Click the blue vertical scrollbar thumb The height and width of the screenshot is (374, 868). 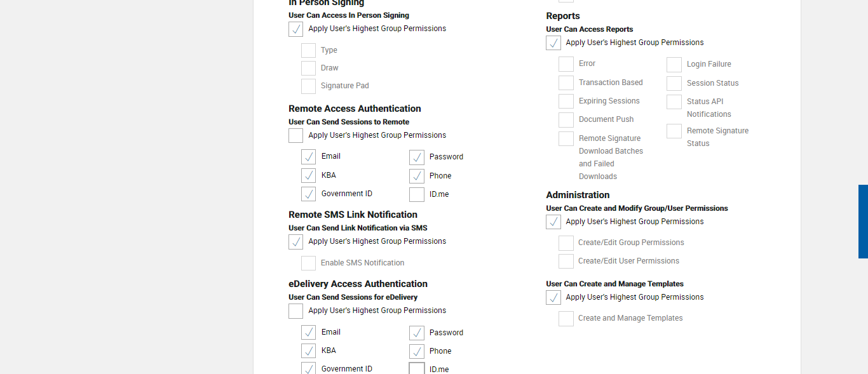863,222
